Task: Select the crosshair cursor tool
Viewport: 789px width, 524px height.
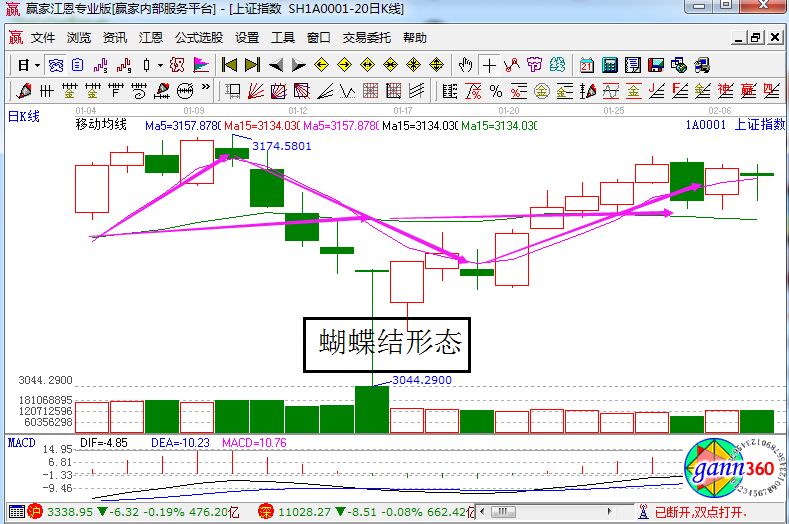Action: (489, 65)
